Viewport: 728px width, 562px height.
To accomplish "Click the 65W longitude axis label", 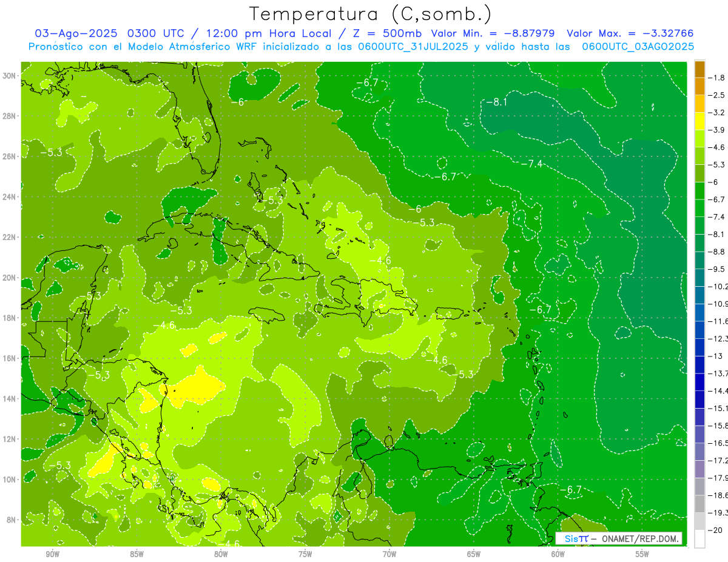I will click(x=474, y=554).
